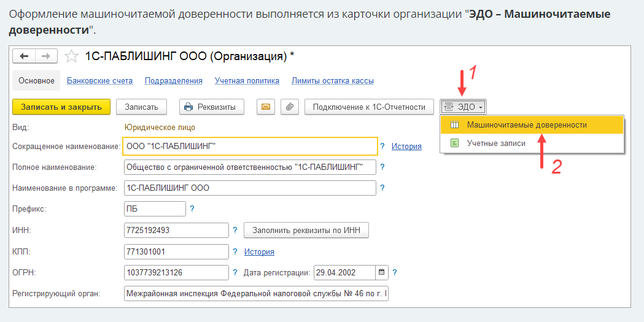Screen dimensions: 644x322
Task: Click help question mark next to Полное наименование
Action: tap(382, 167)
